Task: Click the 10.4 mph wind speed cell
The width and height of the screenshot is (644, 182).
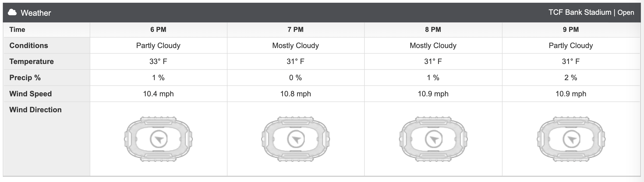Action: [x=158, y=94]
